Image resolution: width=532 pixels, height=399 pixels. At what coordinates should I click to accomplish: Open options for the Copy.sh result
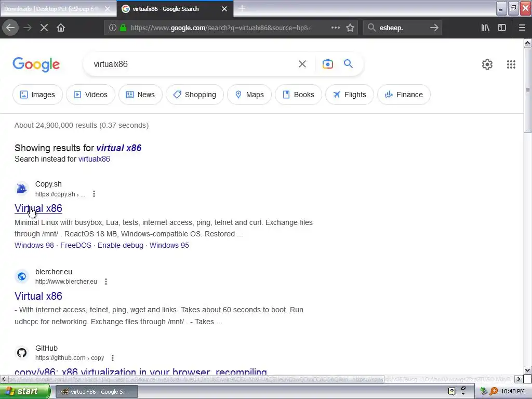(x=94, y=194)
